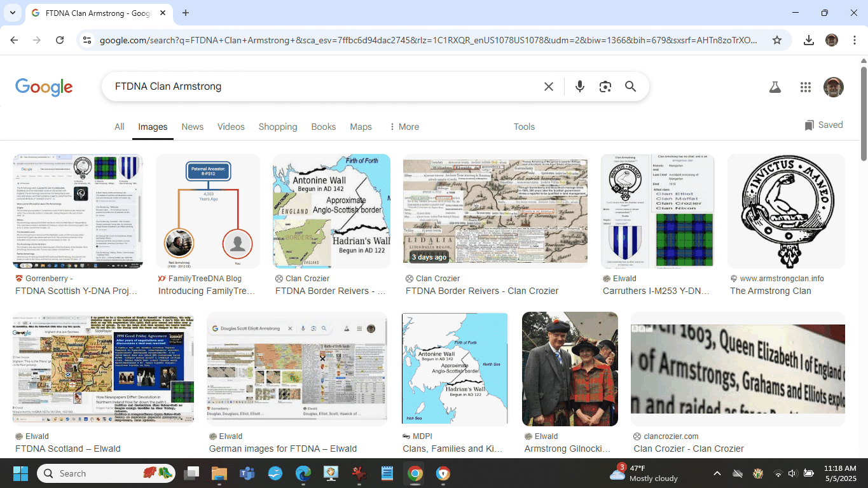Viewport: 868px width, 488px height.
Task: Open Google apps grid icon
Action: coord(806,87)
